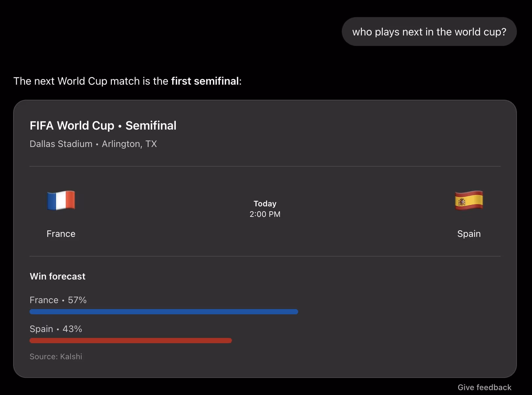Click the bold first semifinal text
This screenshot has height=395, width=532.
[205, 81]
